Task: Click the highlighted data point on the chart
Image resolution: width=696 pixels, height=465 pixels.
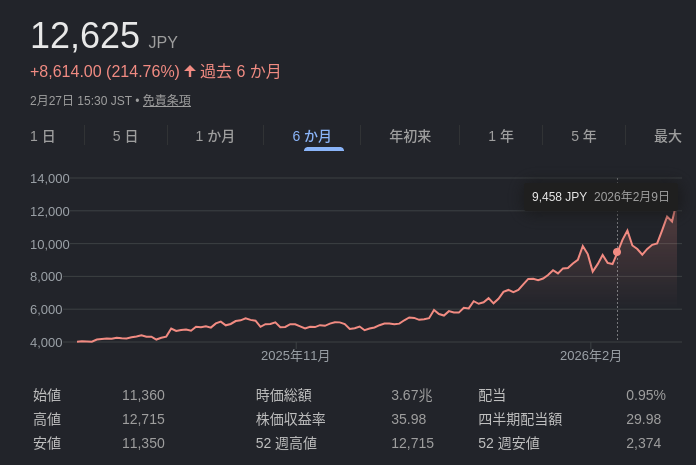Action: (617, 252)
